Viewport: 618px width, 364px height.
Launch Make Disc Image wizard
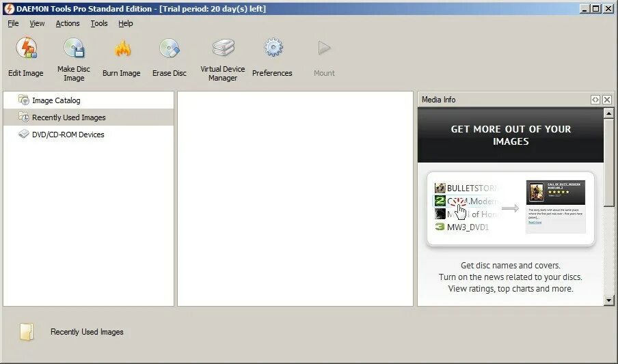(x=74, y=59)
